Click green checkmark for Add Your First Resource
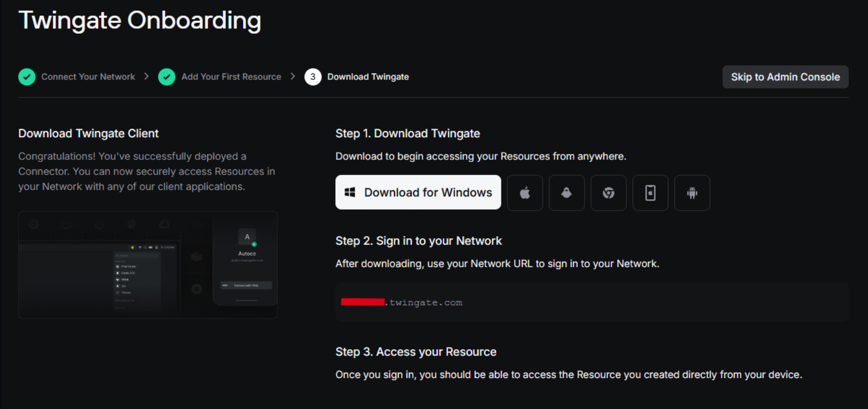Viewport: 868px width, 409px height. pos(166,77)
